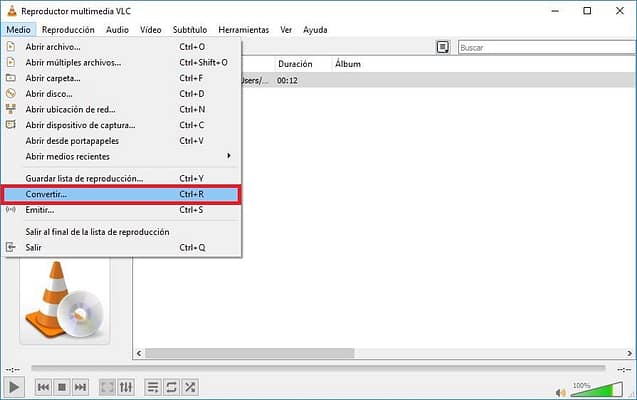Click the playback seek bar

[318, 368]
